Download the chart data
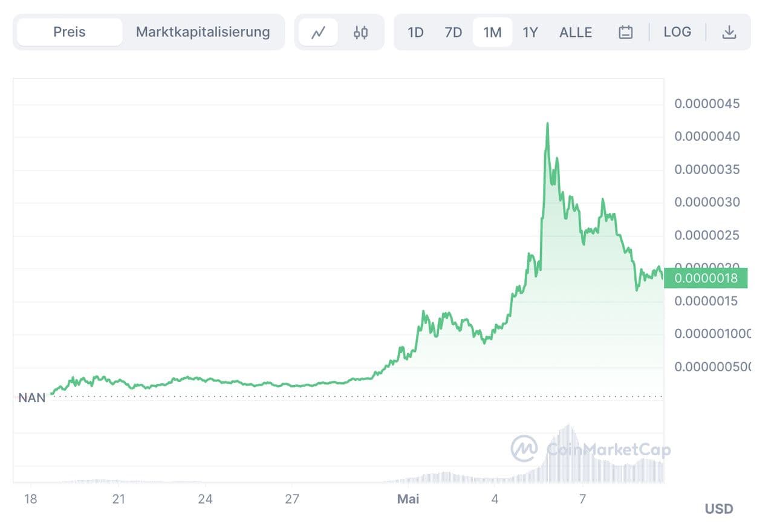Screen dimensions: 774x532 [x=729, y=33]
